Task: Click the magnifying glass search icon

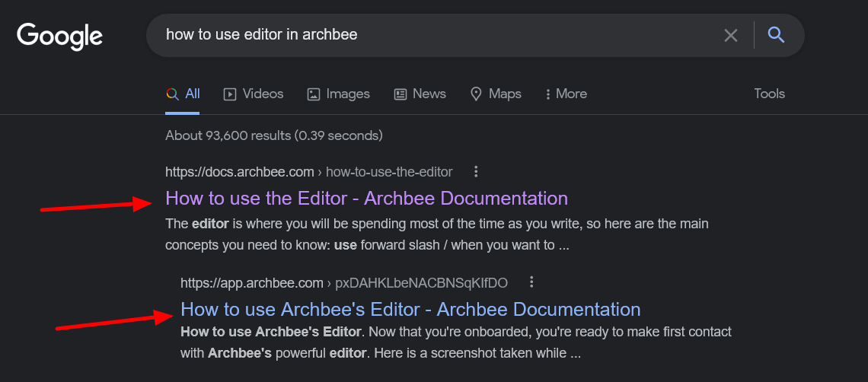Action: (x=776, y=35)
